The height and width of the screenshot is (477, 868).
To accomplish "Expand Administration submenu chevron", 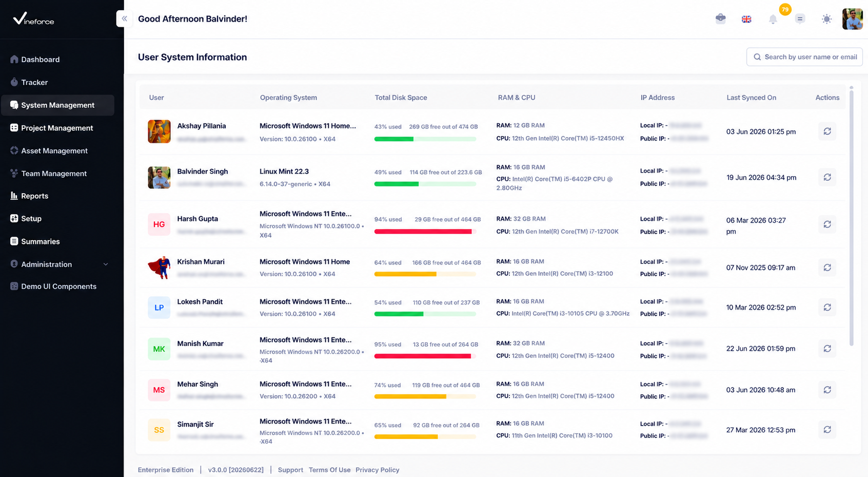I will [x=106, y=264].
